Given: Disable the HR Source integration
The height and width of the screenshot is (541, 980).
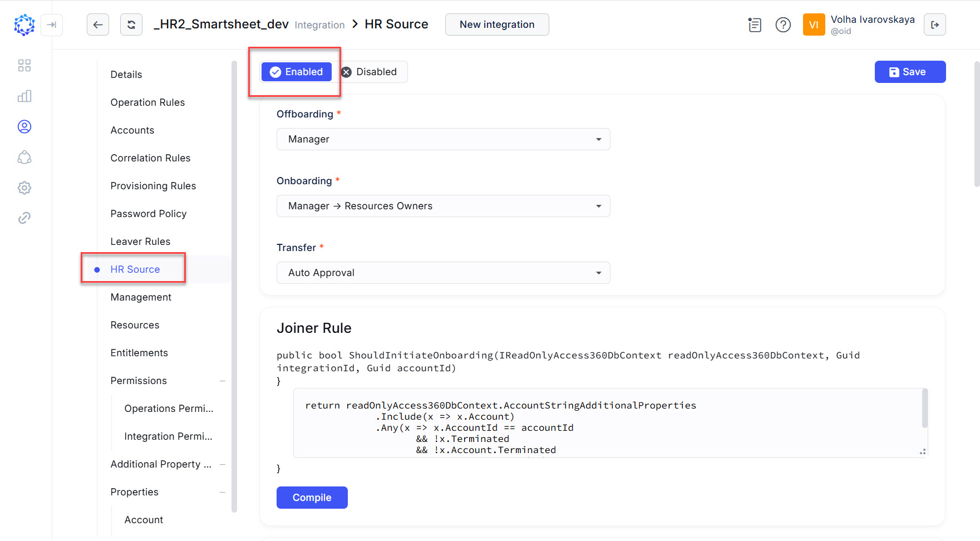Looking at the screenshot, I should pyautogui.click(x=372, y=72).
